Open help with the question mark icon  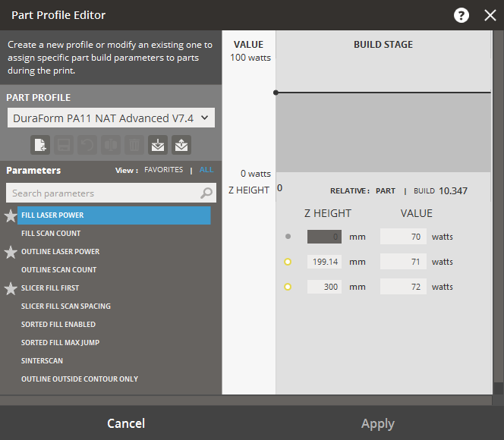pyautogui.click(x=461, y=15)
